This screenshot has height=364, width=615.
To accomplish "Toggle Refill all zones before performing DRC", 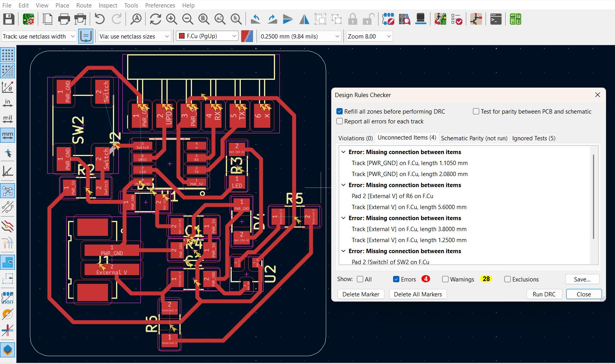I will [x=340, y=111].
